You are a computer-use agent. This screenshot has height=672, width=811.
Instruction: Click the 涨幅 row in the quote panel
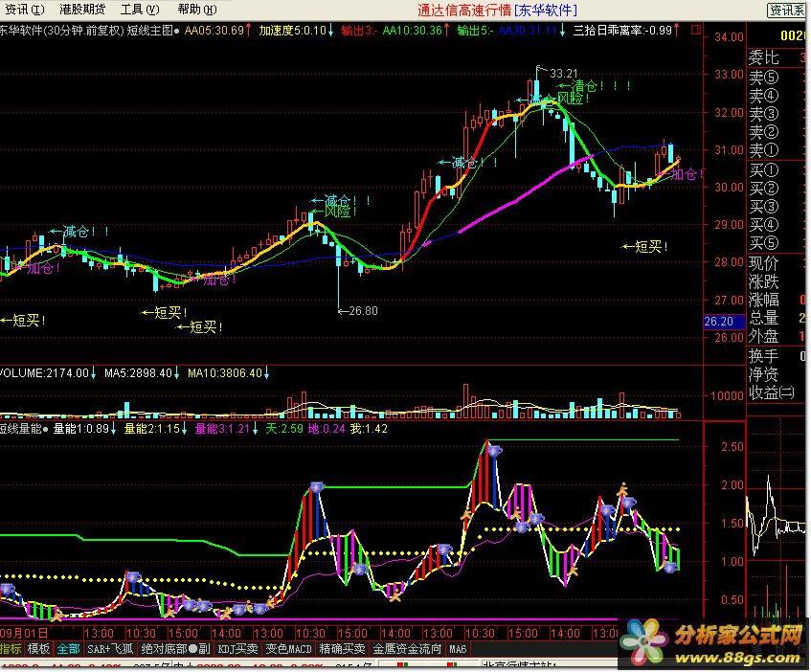point(777,300)
